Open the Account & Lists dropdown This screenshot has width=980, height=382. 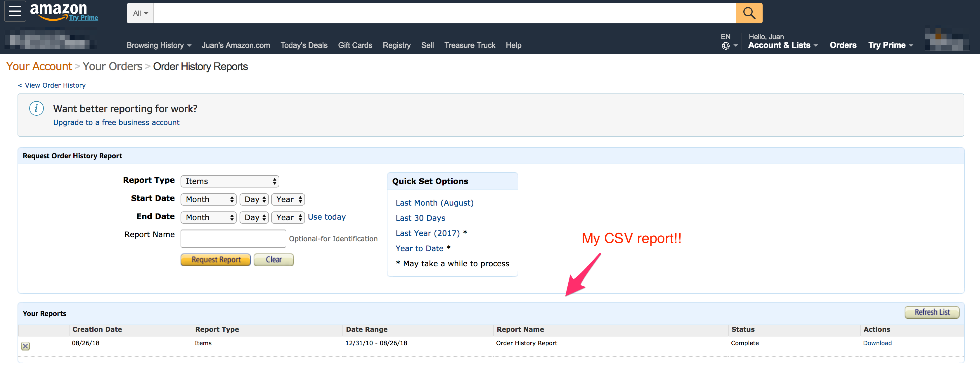pyautogui.click(x=782, y=45)
